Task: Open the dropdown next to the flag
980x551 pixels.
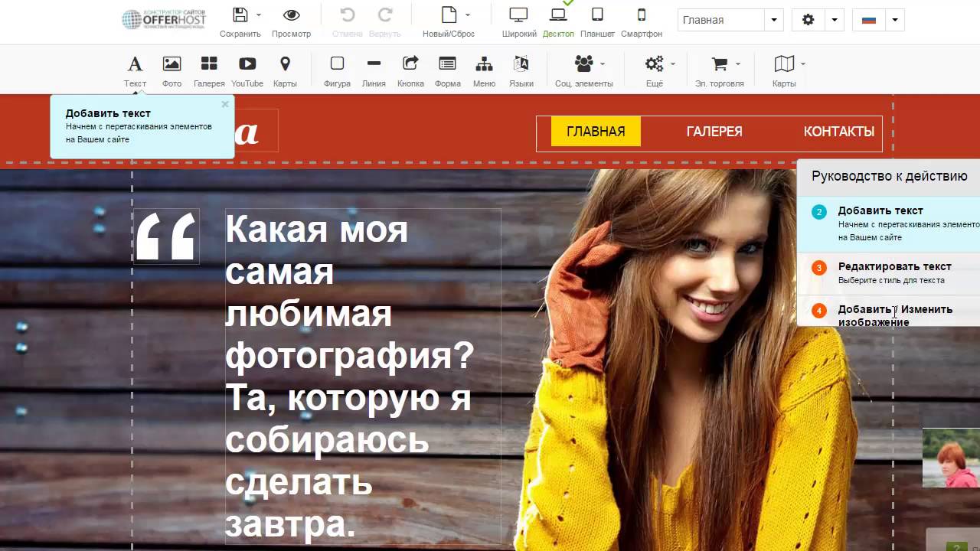Action: (x=895, y=20)
